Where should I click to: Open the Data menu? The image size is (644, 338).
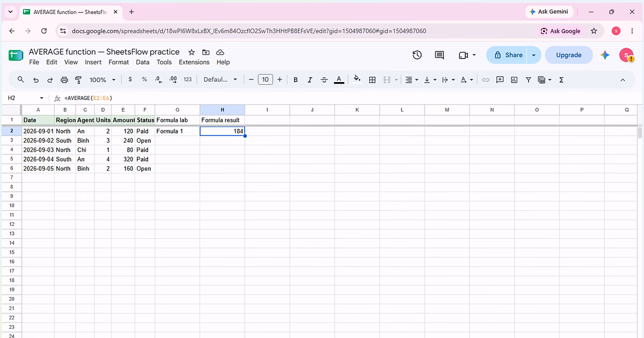click(x=143, y=62)
